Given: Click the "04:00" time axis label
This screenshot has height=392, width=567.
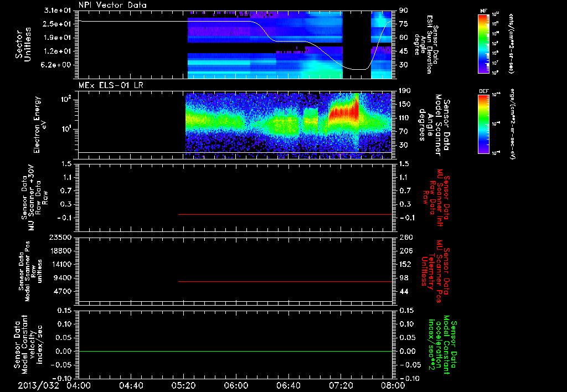Looking at the screenshot, I should pyautogui.click(x=79, y=385).
